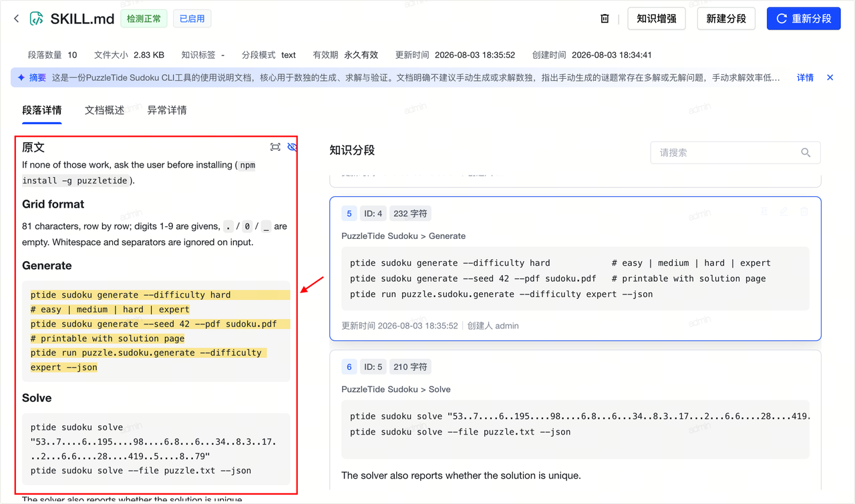Viewport: 855px width, 504px height.
Task: Click the ID: 5 tag
Action: [373, 366]
